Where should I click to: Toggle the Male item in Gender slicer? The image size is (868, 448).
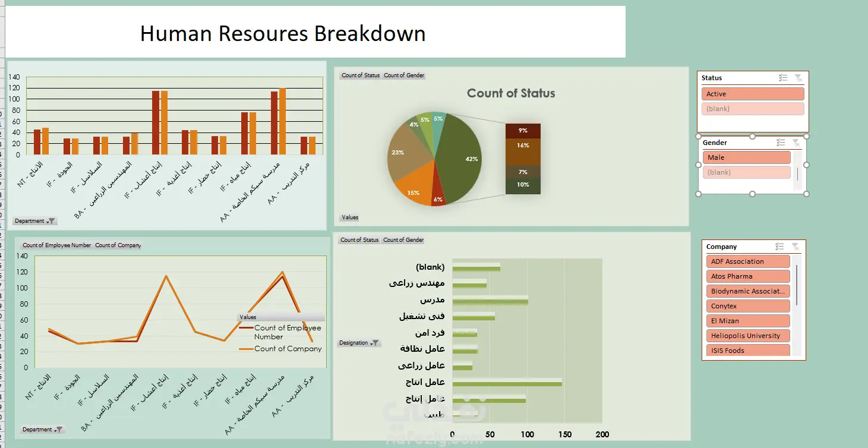(747, 157)
